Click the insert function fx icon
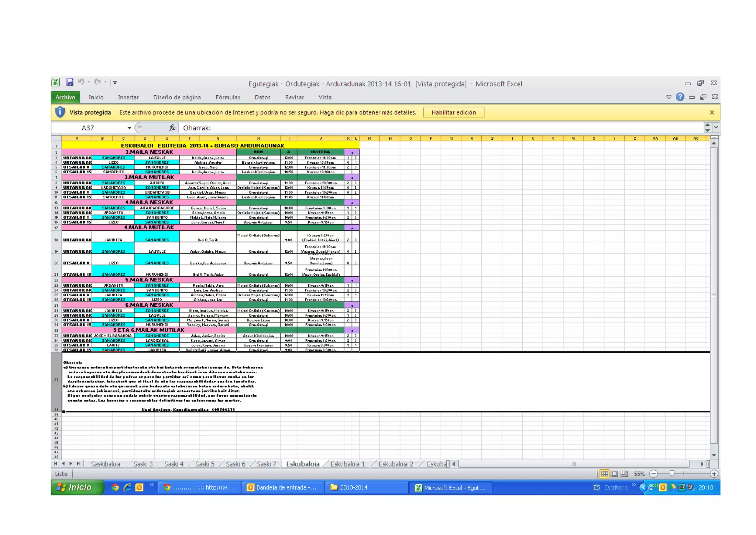756x535 pixels. 172,128
